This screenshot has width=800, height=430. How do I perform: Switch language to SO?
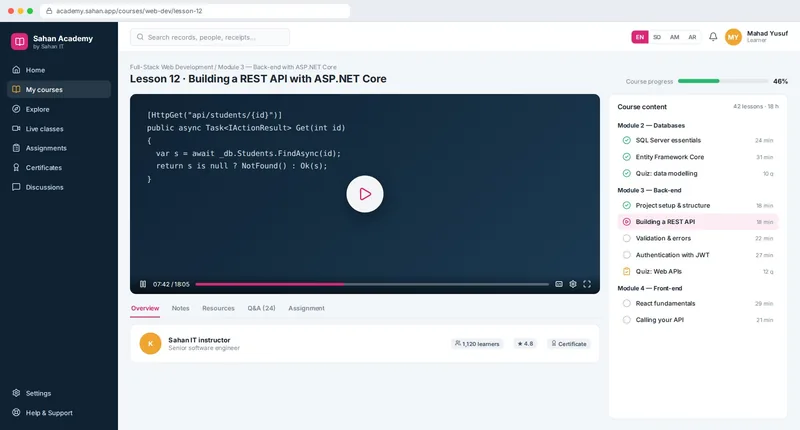(657, 37)
